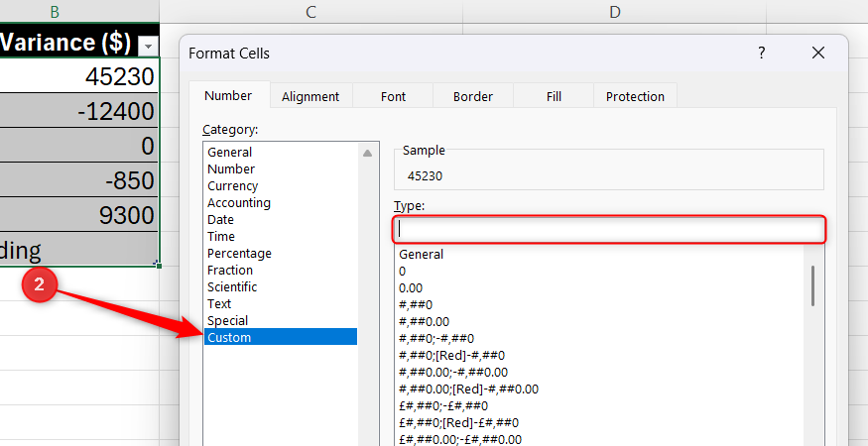The width and height of the screenshot is (868, 446).
Task: Select the Custom category
Action: [x=280, y=338]
